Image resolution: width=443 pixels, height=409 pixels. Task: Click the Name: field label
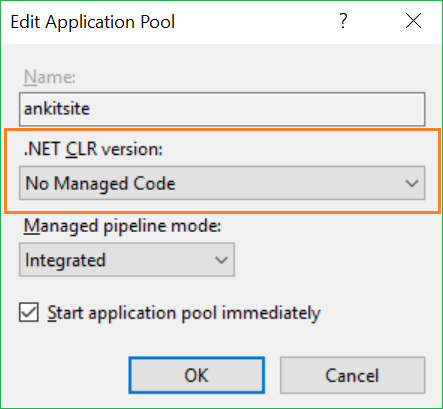coord(50,77)
